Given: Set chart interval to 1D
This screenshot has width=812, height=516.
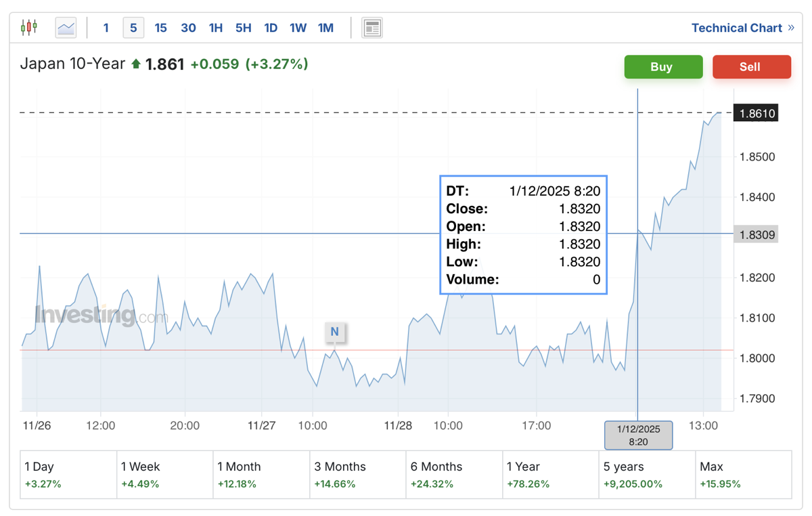Looking at the screenshot, I should click(x=271, y=28).
